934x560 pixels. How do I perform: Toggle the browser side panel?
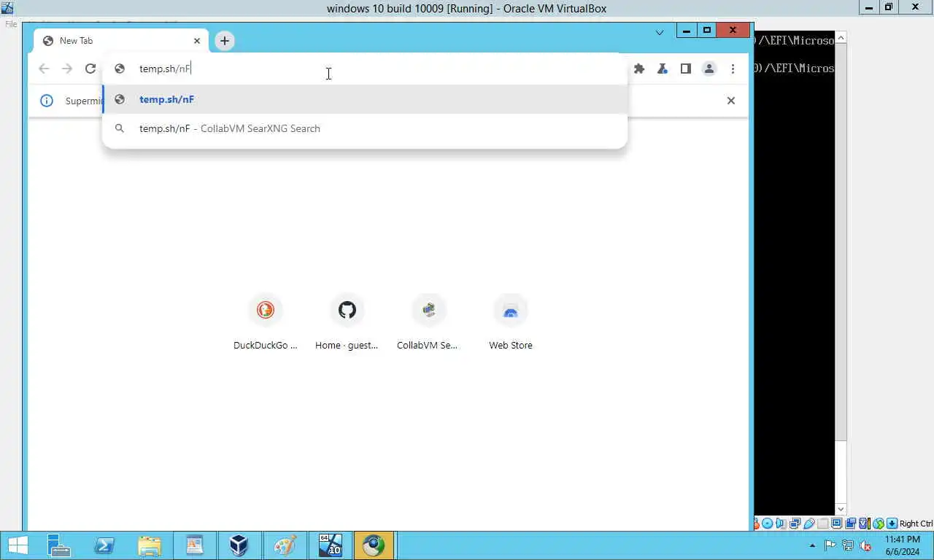pos(686,69)
